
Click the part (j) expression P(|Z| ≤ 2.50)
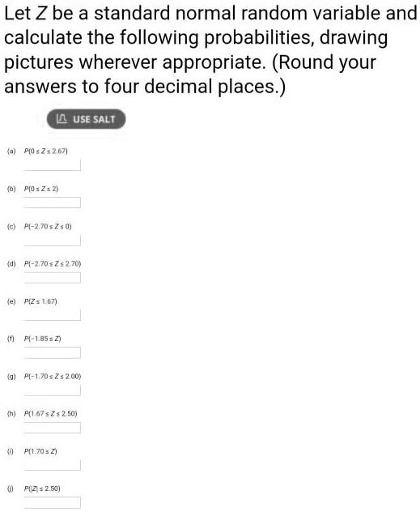[42, 489]
